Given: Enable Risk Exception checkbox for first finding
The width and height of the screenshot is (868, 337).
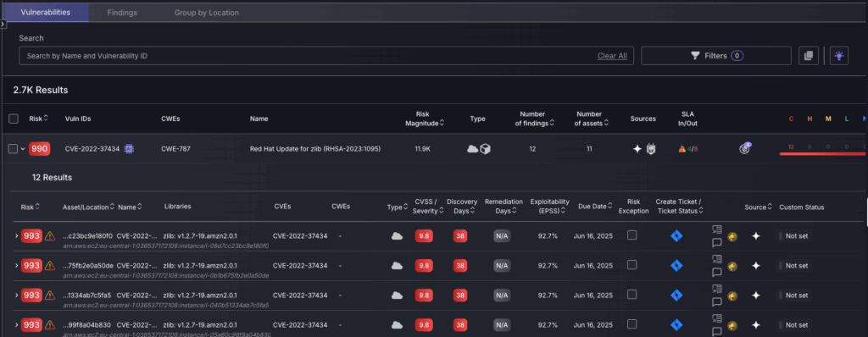Looking at the screenshot, I should click(632, 235).
